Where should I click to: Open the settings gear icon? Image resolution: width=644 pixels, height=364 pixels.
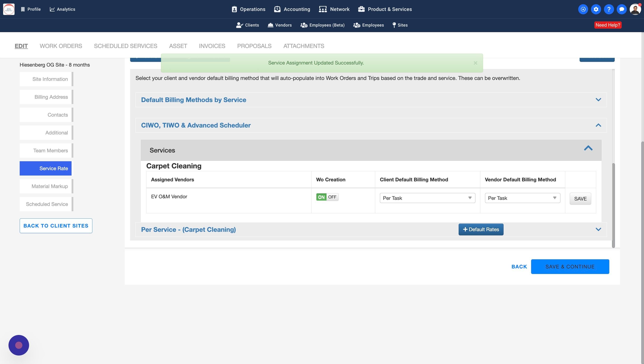tap(596, 9)
